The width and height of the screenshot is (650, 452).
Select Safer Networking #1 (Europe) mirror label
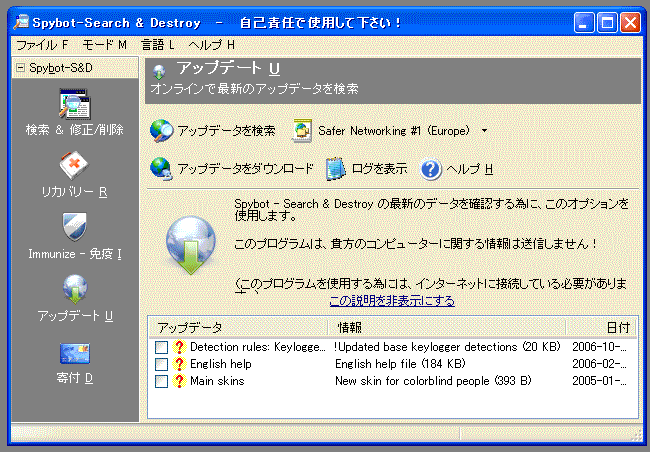pyautogui.click(x=394, y=131)
